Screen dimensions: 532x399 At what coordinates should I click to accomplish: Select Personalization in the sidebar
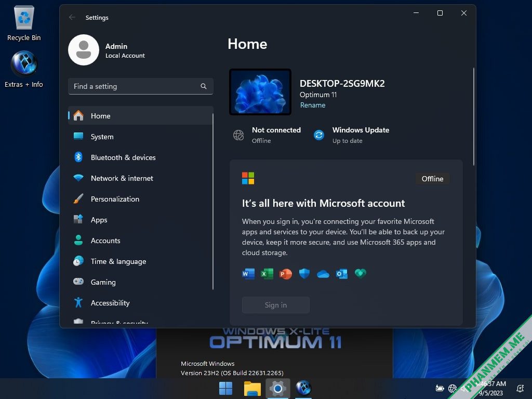click(x=140, y=199)
